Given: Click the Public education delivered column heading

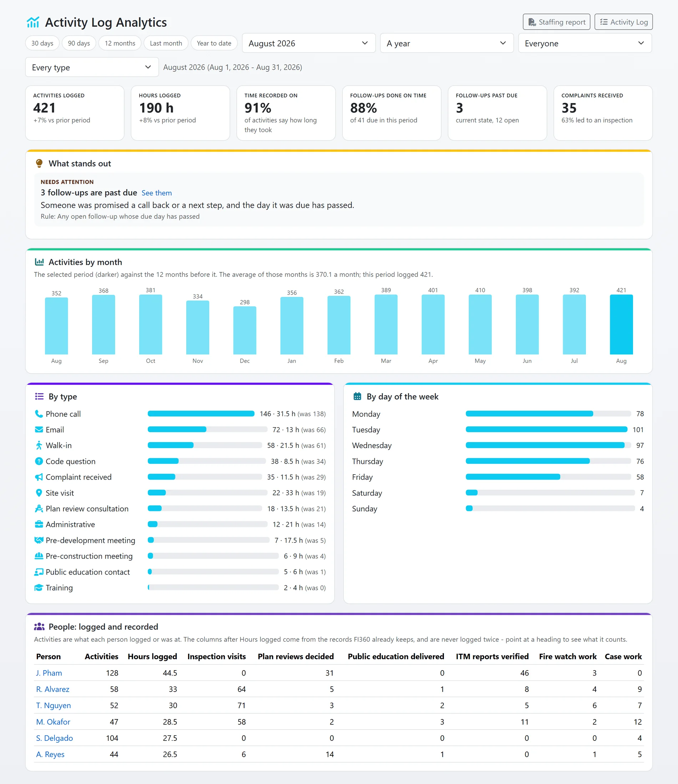Looking at the screenshot, I should (x=396, y=656).
